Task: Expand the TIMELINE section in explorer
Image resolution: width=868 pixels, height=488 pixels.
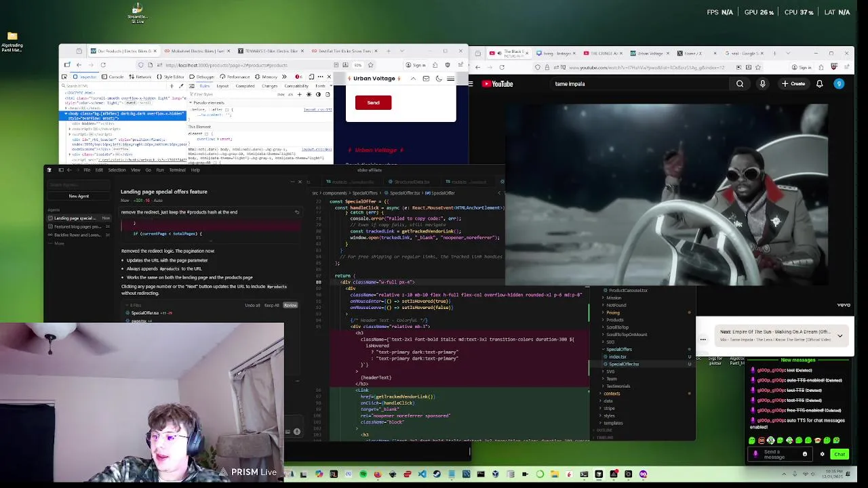Action: click(x=604, y=437)
